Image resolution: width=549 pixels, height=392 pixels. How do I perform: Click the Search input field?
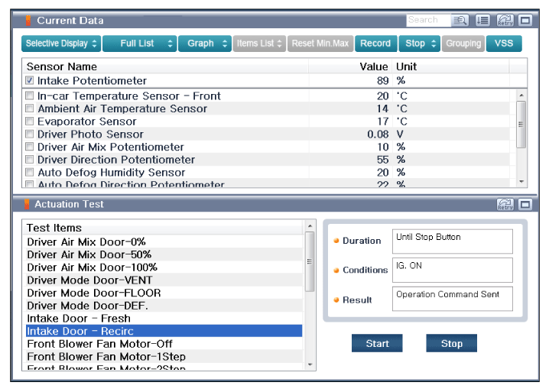(428, 21)
